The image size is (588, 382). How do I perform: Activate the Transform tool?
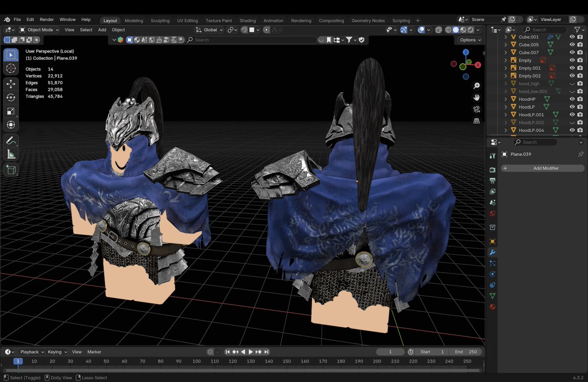(11, 125)
